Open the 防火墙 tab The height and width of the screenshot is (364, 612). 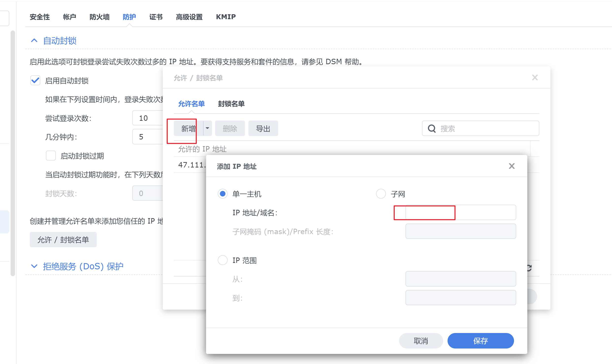pyautogui.click(x=99, y=17)
